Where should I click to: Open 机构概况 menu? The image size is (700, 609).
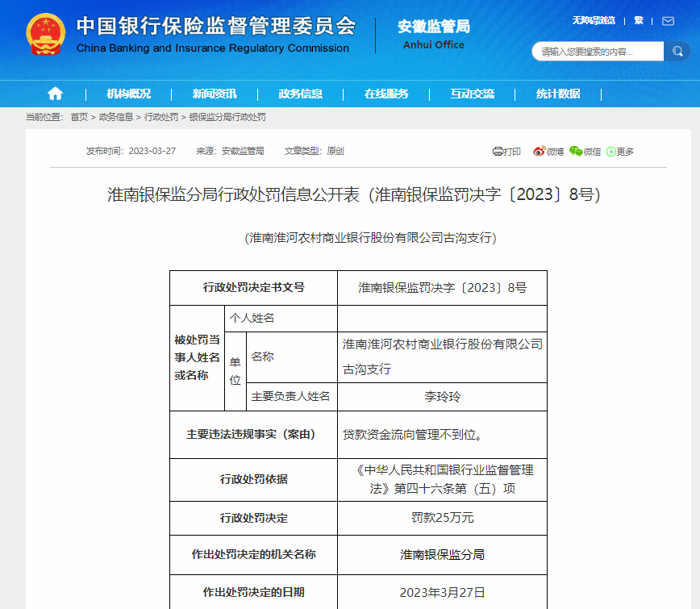128,94
